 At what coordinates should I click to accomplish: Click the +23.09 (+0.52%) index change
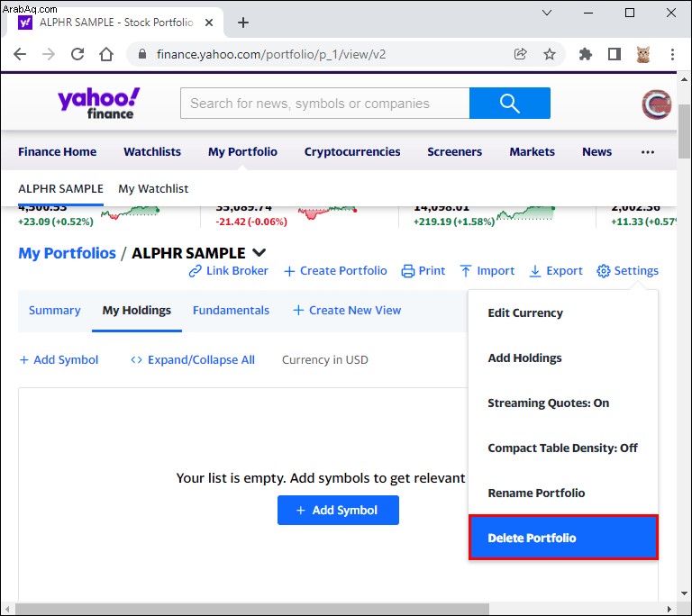[56, 222]
